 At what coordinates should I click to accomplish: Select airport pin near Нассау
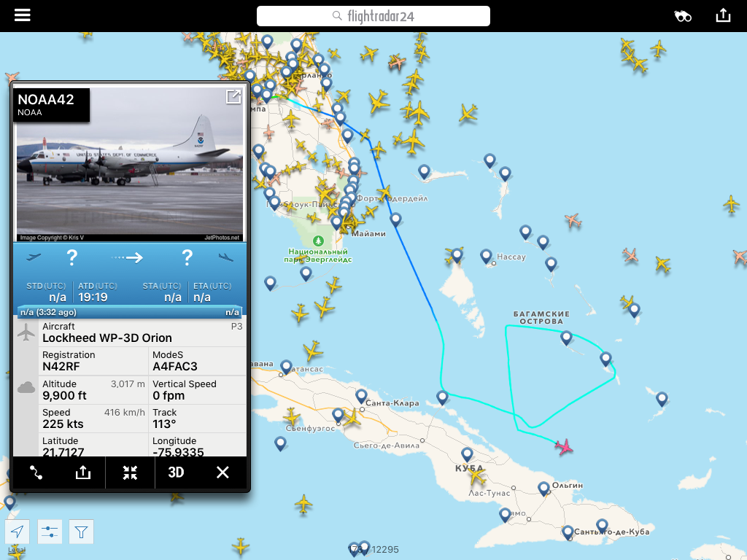[x=486, y=256]
